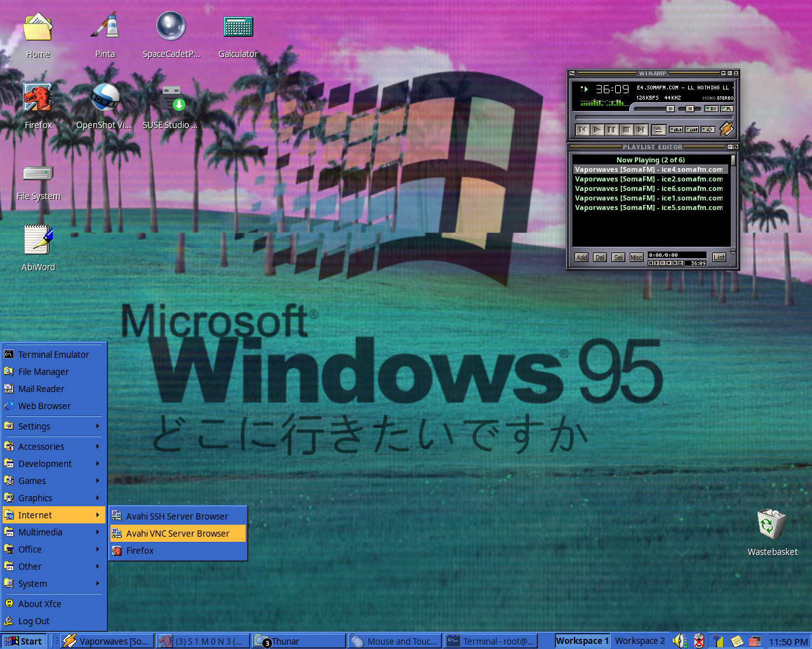Click the volume speaker icon in the system tray

(x=679, y=641)
